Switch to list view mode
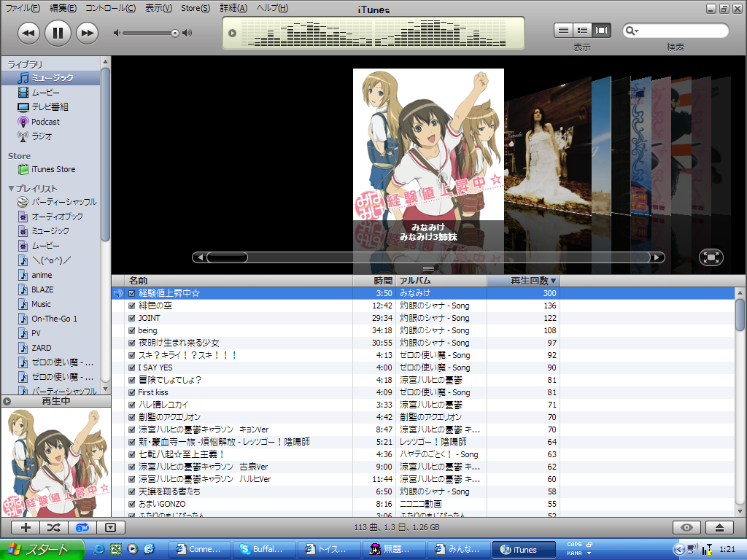This screenshot has width=747, height=560. pyautogui.click(x=563, y=31)
